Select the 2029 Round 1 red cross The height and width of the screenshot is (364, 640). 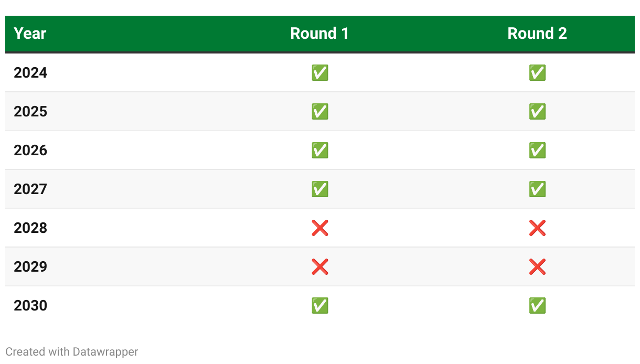click(x=319, y=267)
